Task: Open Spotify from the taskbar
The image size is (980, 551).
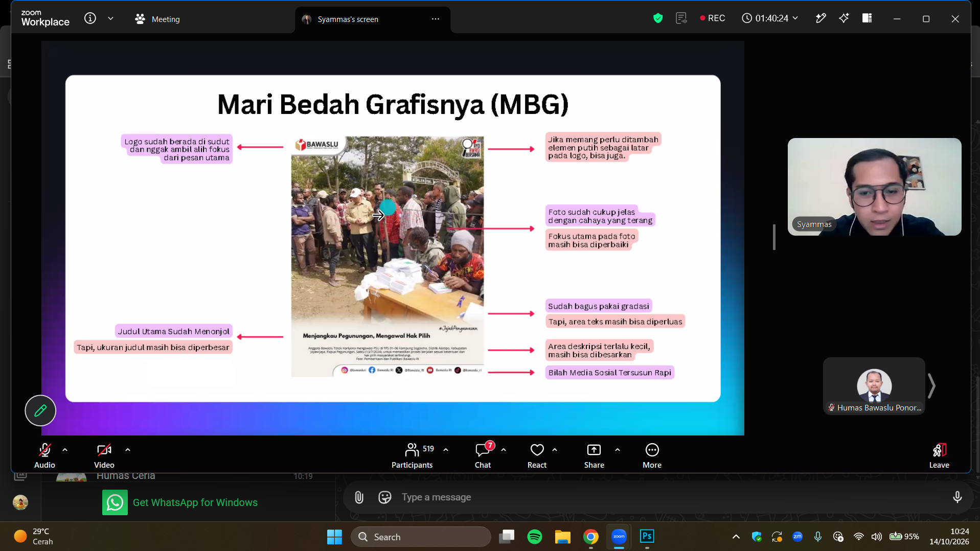Action: coord(535,537)
